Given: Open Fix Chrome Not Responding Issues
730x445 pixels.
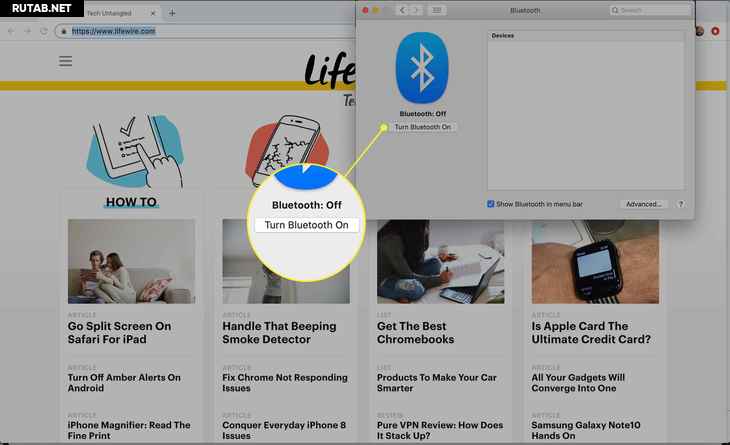Looking at the screenshot, I should point(284,383).
